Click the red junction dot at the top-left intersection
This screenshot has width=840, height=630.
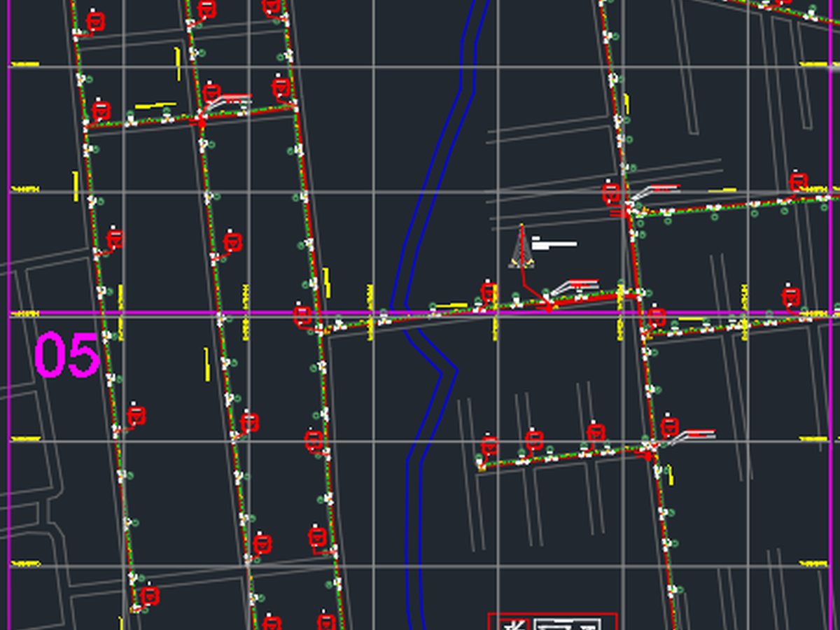tap(202, 123)
